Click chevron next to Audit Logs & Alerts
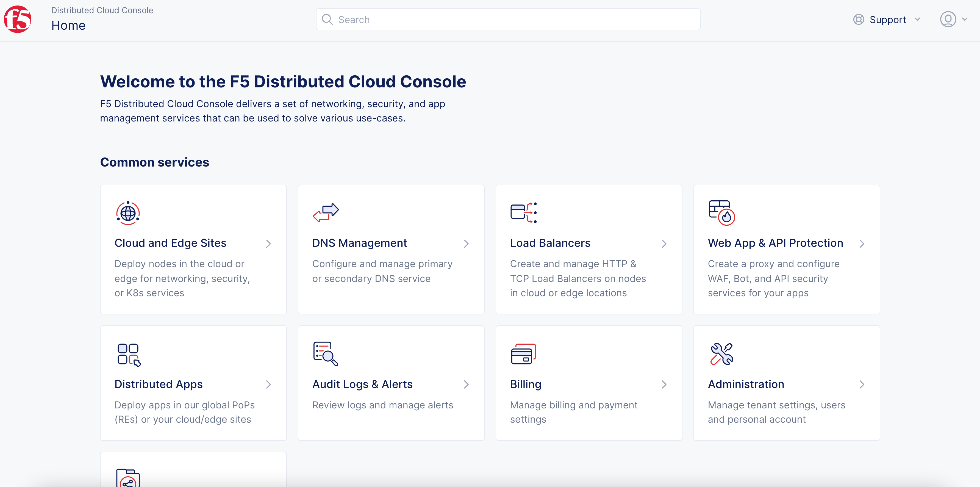Screen dimensions: 980x487 click(467, 385)
